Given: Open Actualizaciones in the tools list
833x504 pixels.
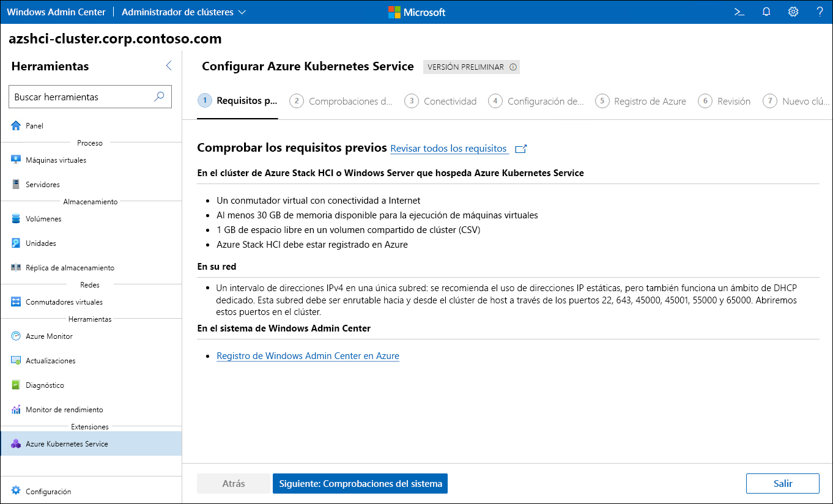Looking at the screenshot, I should (x=91, y=360).
